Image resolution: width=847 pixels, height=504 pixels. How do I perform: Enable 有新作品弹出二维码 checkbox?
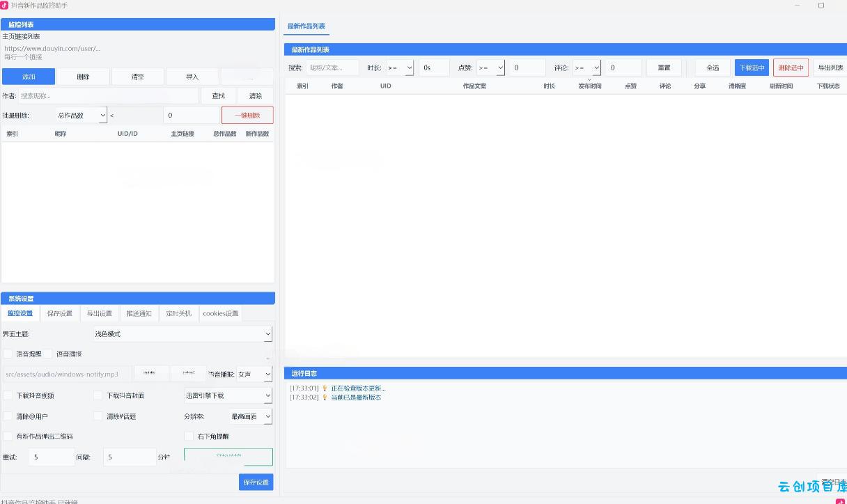8,436
